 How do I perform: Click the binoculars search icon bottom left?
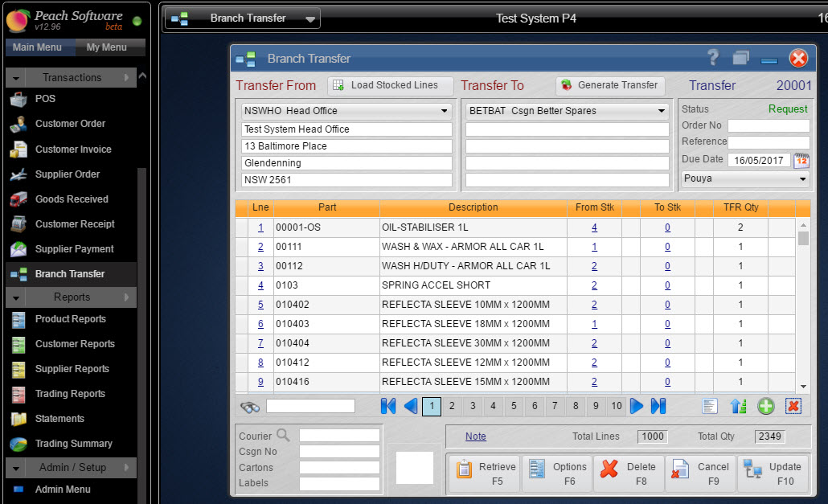coord(250,407)
